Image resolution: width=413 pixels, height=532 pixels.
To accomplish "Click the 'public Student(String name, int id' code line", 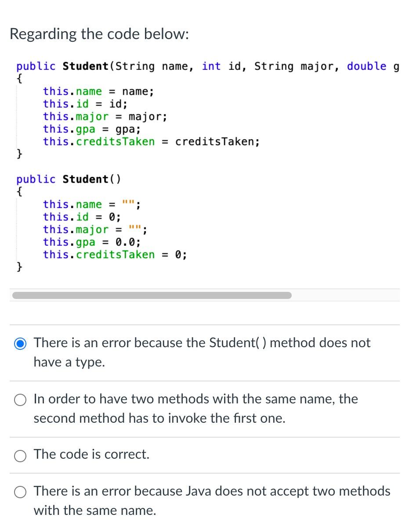I will coord(207,66).
